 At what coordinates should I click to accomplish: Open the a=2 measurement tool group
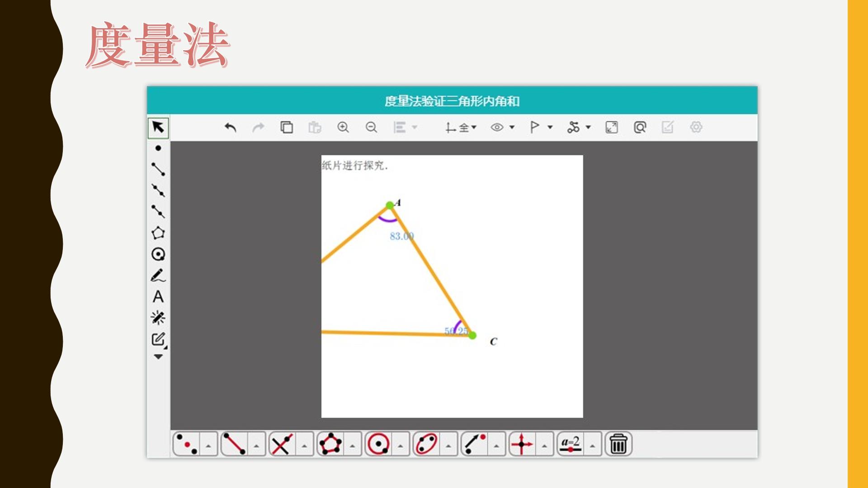[571, 444]
